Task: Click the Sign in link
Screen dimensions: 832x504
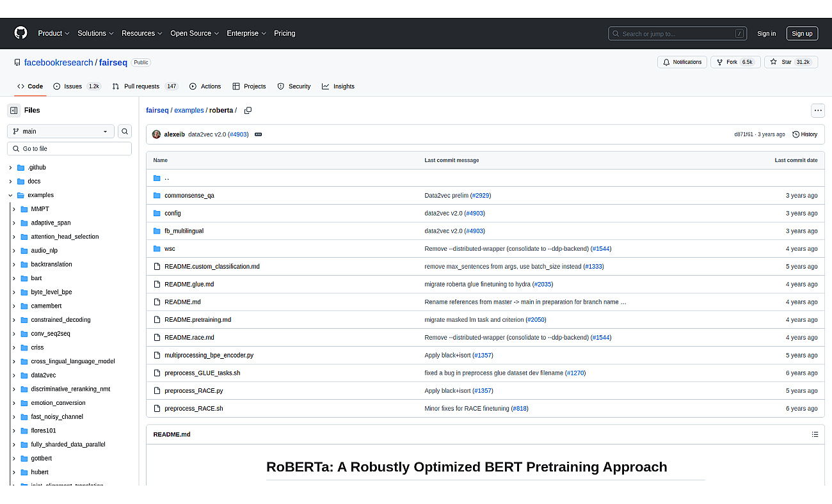Action: pos(766,34)
